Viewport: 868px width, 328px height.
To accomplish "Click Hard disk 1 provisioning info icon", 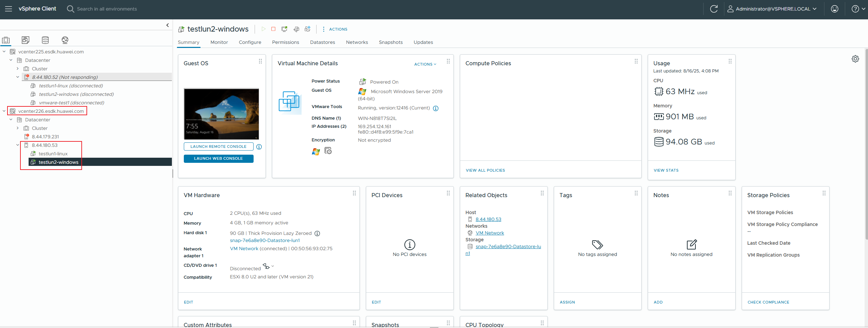I will 317,234.
